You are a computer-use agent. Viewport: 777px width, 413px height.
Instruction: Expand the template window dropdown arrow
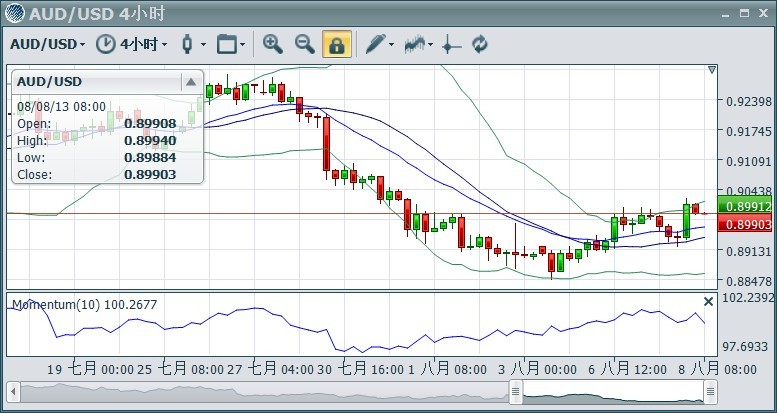click(x=242, y=45)
